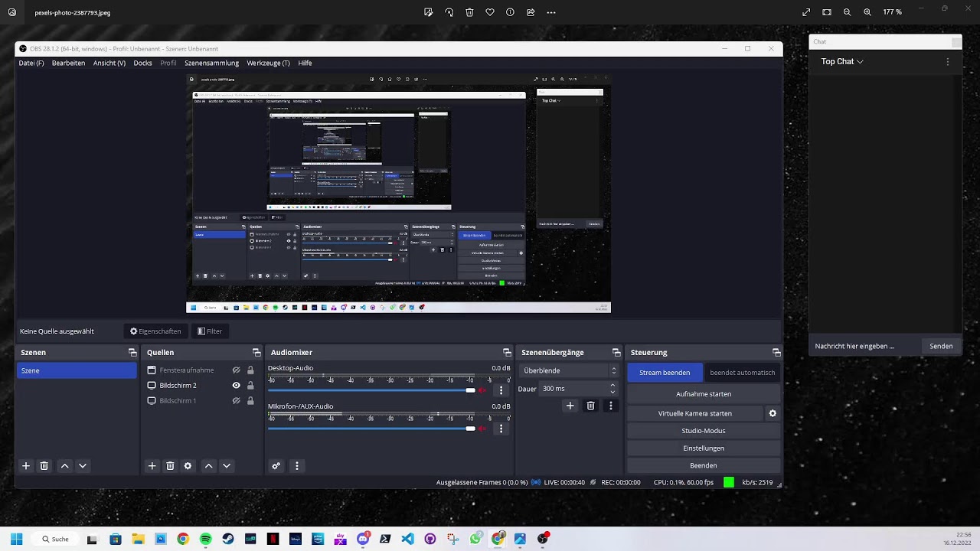The height and width of the screenshot is (551, 980).
Task: Open Werkzeuge (T) menu
Action: click(268, 63)
